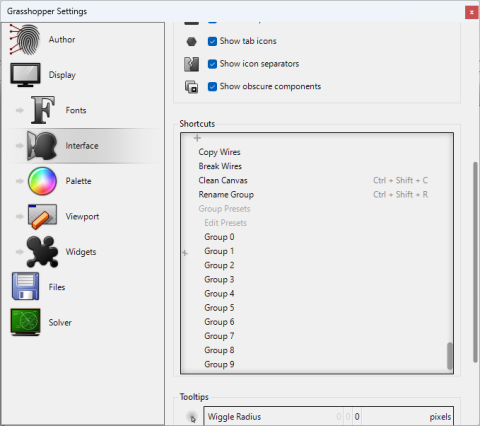Close the Grasshopper Settings window
Image resolution: width=480 pixels, height=426 pixels.
tap(471, 13)
